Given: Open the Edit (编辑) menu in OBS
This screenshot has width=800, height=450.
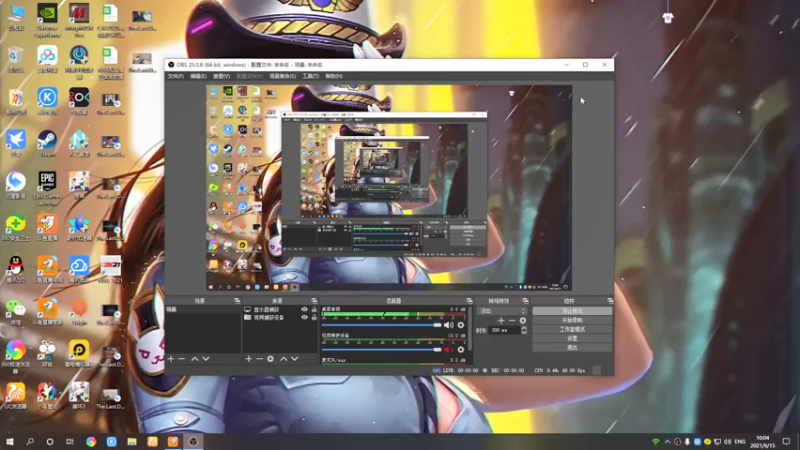Looking at the screenshot, I should click(198, 77).
